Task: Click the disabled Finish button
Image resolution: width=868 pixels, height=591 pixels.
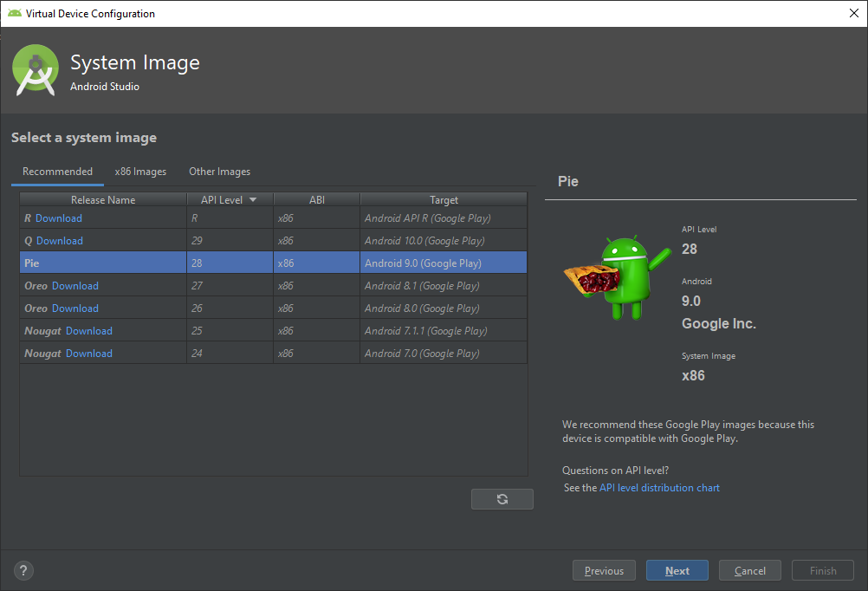Action: pyautogui.click(x=823, y=570)
